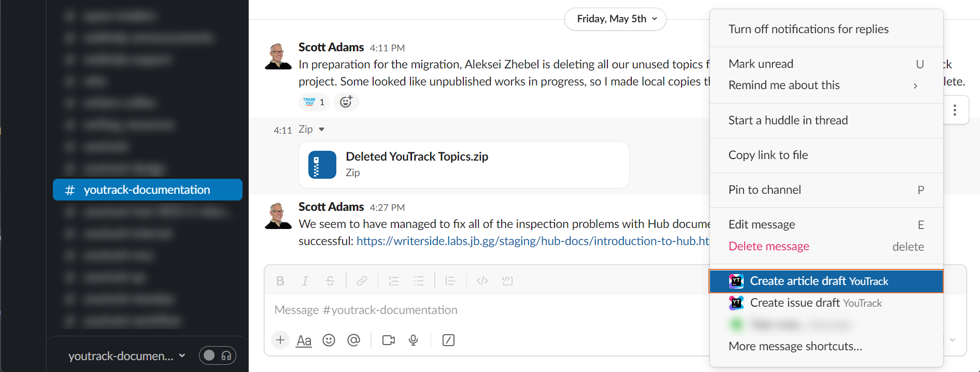Select Create article draft YouTrack
980x372 pixels.
click(826, 281)
